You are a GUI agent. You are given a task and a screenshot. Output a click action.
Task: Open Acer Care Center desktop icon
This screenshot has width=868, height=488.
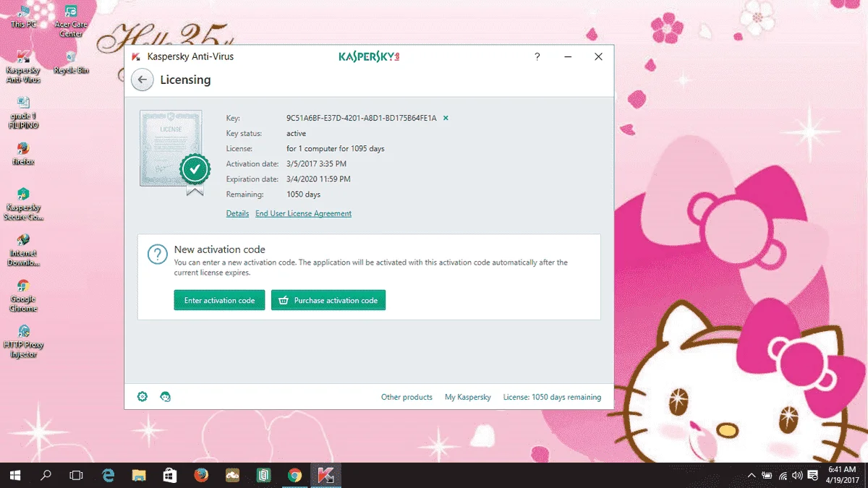pyautogui.click(x=71, y=20)
